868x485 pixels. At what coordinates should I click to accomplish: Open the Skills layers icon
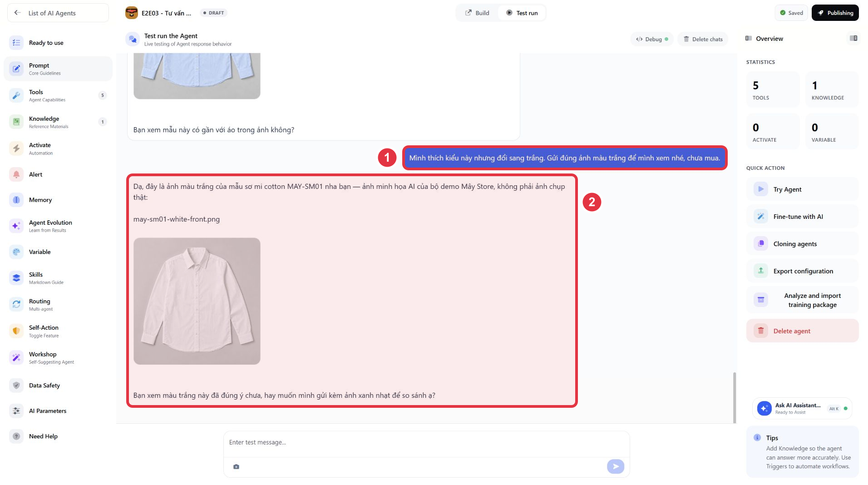(16, 278)
